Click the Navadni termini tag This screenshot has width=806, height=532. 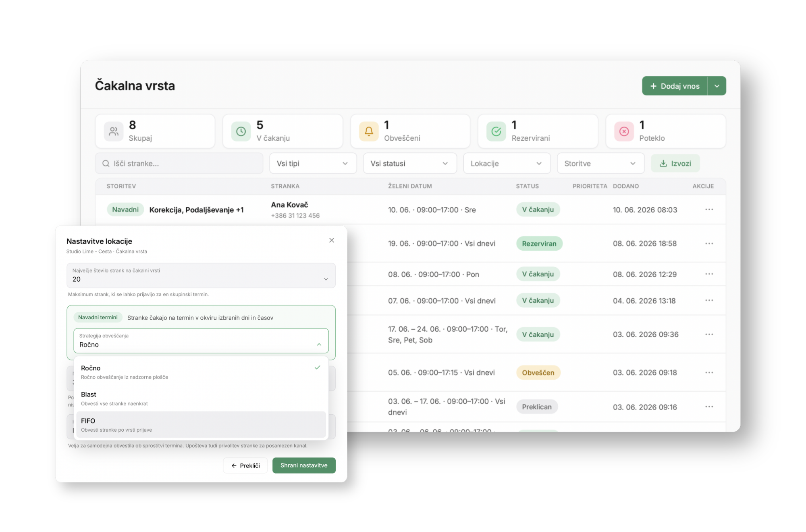tap(98, 317)
